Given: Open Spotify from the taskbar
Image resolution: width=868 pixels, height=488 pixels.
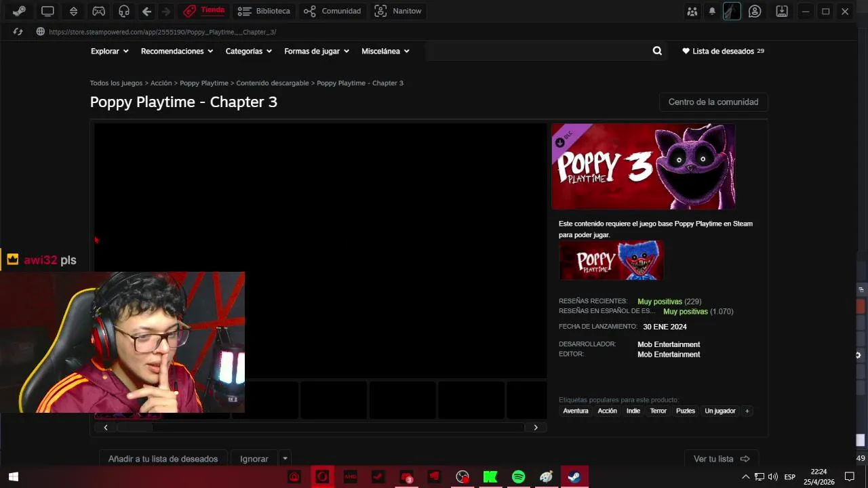Looking at the screenshot, I should pos(518,477).
